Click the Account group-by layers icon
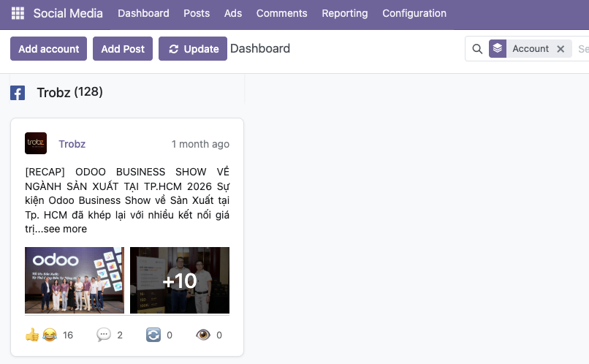Image resolution: width=589 pixels, height=364 pixels. point(498,48)
